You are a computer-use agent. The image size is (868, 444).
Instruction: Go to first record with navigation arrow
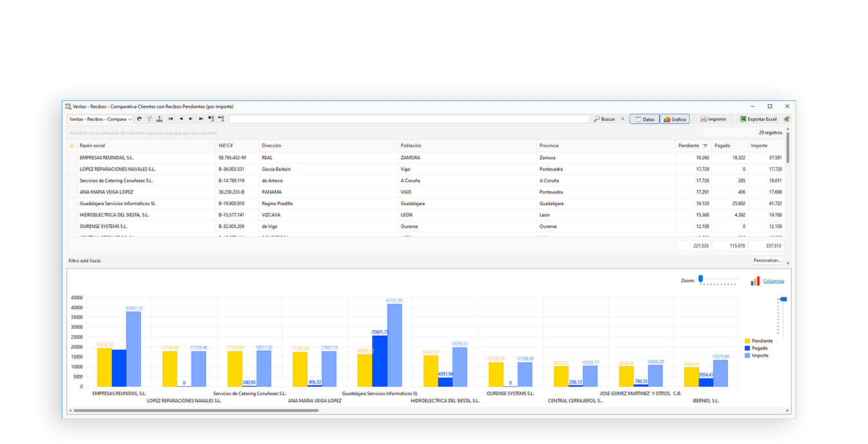pyautogui.click(x=170, y=119)
